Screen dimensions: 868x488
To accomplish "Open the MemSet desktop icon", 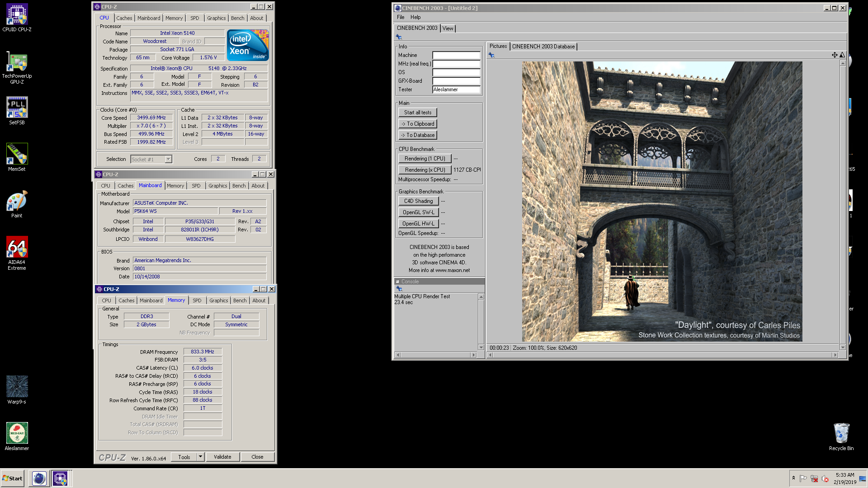I will pos(17,157).
